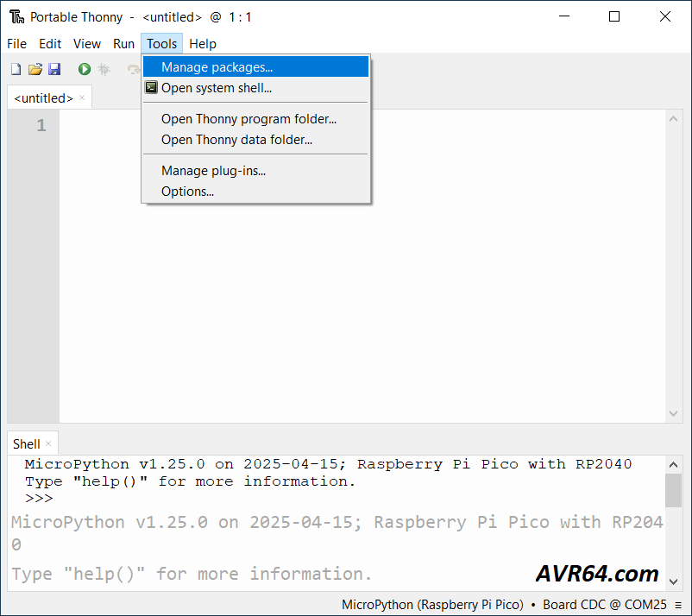Screen dimensions: 692x616
Task: Click the Debug bug icon
Action: [104, 69]
